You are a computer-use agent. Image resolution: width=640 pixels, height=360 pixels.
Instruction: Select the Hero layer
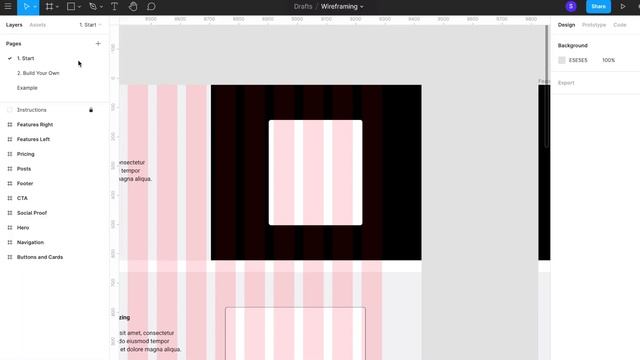(23, 227)
